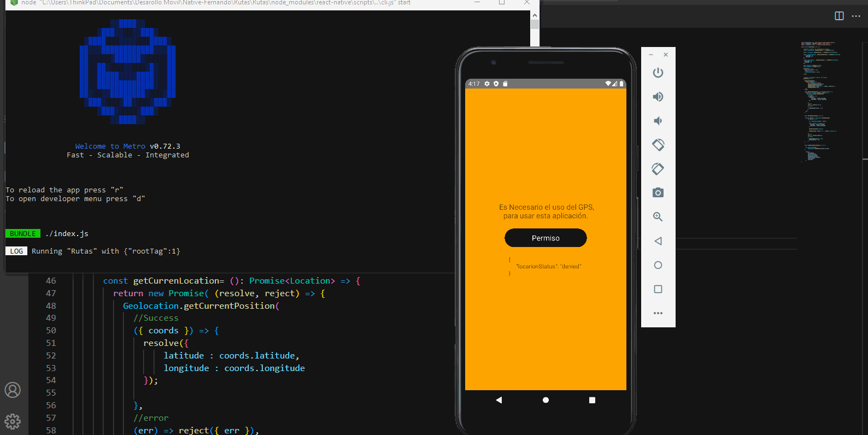Open VS Code editor More Actions menu
The image size is (868, 435).
(856, 16)
